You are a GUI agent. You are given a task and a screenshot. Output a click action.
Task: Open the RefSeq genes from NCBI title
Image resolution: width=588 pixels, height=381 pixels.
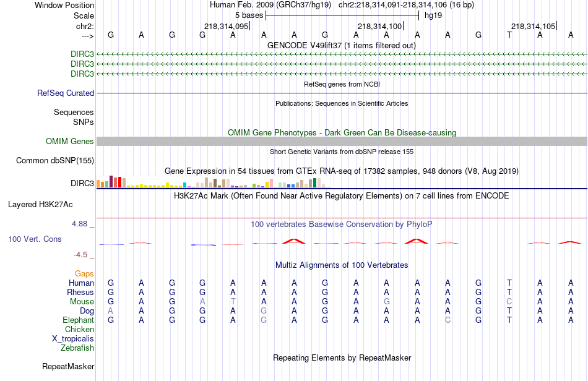(x=342, y=84)
